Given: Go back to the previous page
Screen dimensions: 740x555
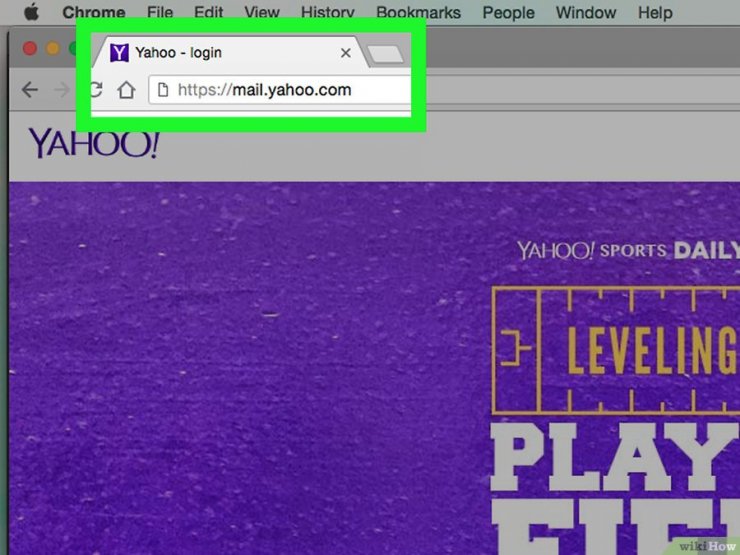Looking at the screenshot, I should (x=30, y=89).
